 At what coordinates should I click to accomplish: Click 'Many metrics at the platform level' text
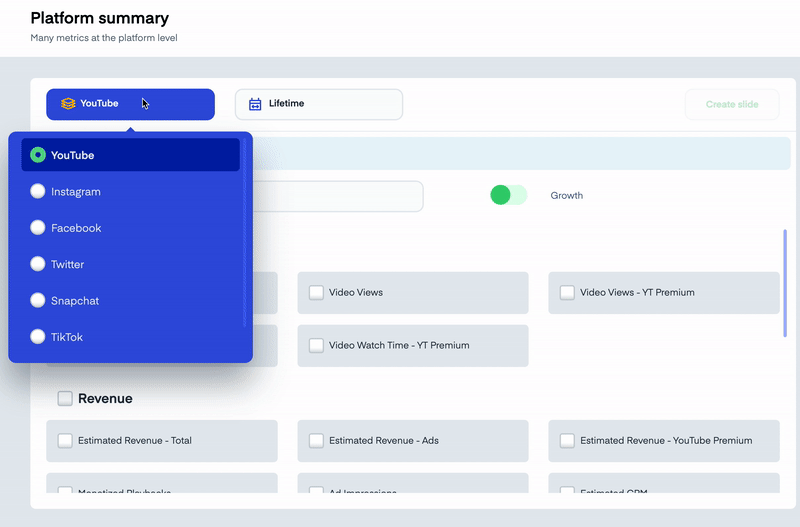click(x=104, y=38)
